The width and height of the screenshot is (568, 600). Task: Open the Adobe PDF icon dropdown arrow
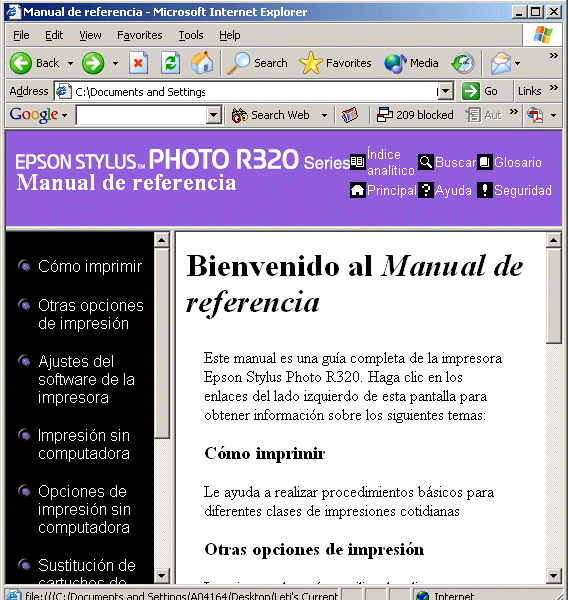coord(553,115)
